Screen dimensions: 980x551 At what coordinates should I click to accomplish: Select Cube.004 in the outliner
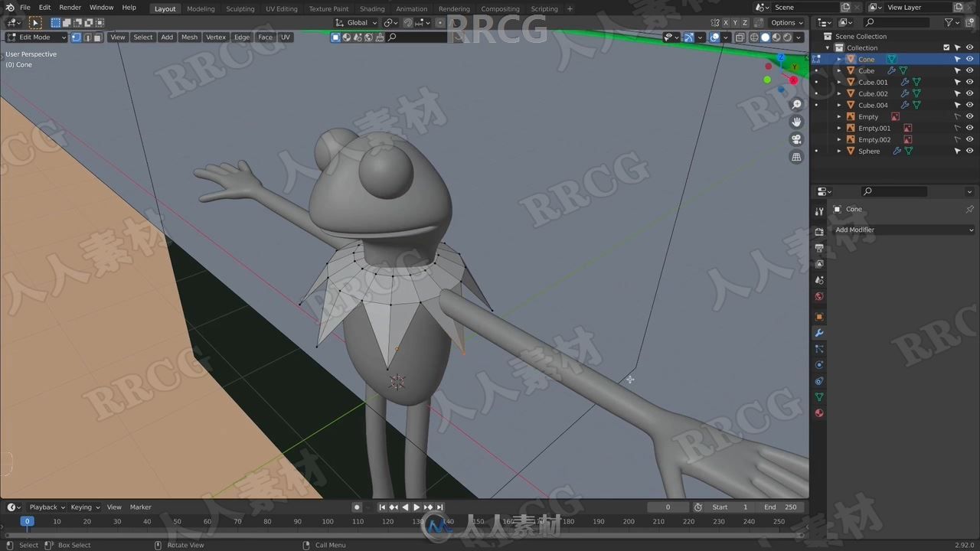pyautogui.click(x=873, y=105)
